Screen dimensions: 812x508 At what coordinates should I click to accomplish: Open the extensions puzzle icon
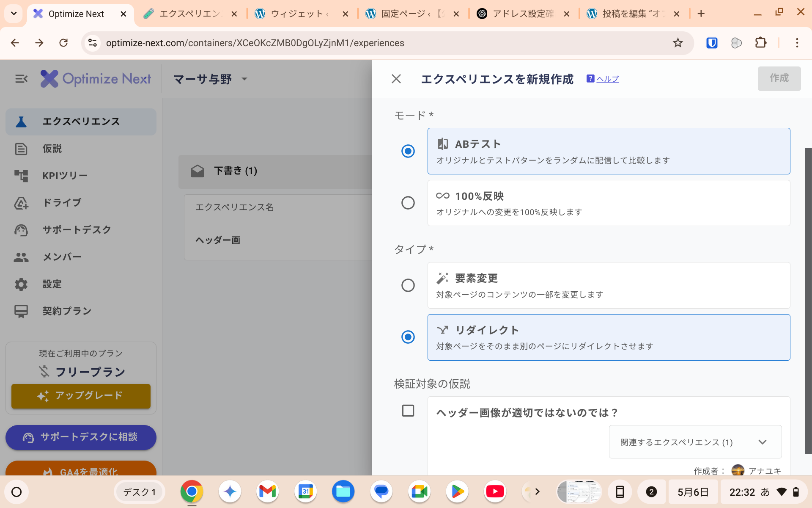click(x=761, y=43)
